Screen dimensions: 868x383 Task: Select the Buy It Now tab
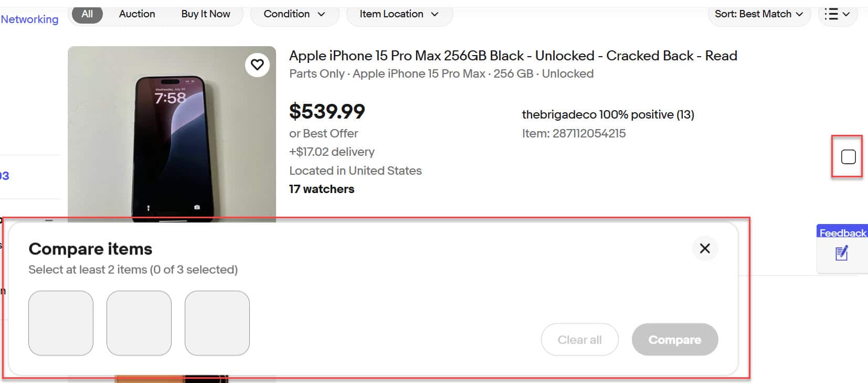206,14
